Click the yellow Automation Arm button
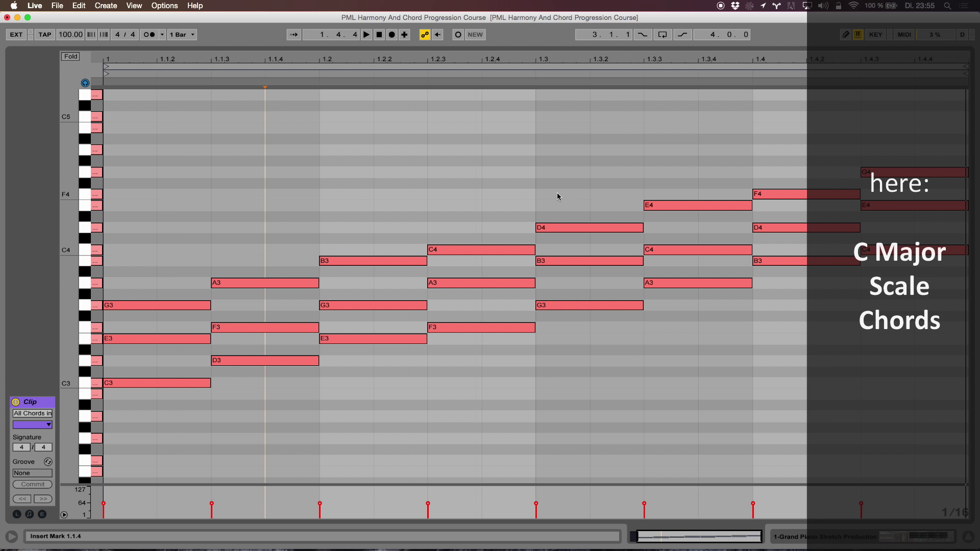The height and width of the screenshot is (551, 980). click(424, 35)
